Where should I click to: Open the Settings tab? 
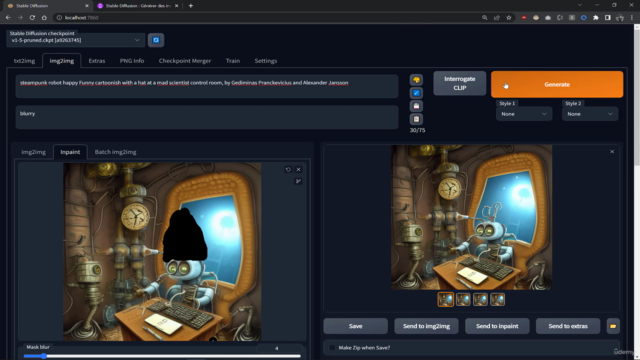(266, 61)
